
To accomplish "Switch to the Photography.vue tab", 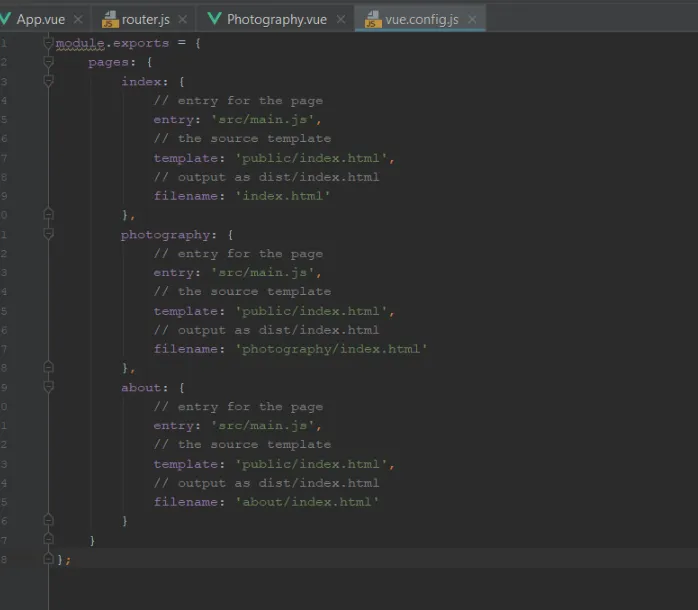I will [277, 19].
